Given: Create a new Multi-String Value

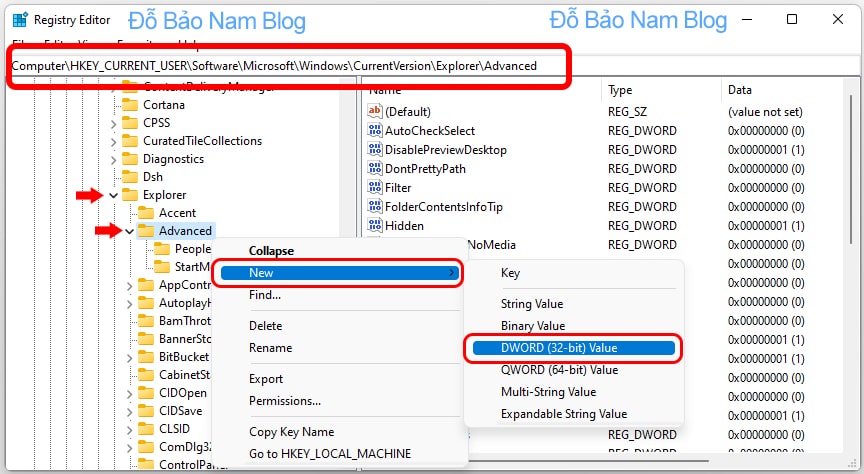Looking at the screenshot, I should [x=548, y=392].
